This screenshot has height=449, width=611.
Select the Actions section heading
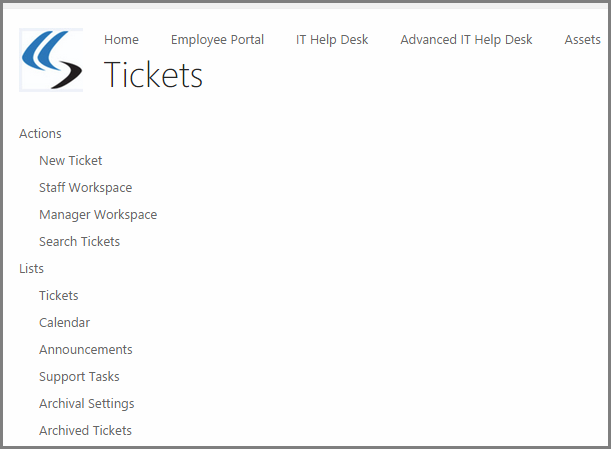click(40, 134)
